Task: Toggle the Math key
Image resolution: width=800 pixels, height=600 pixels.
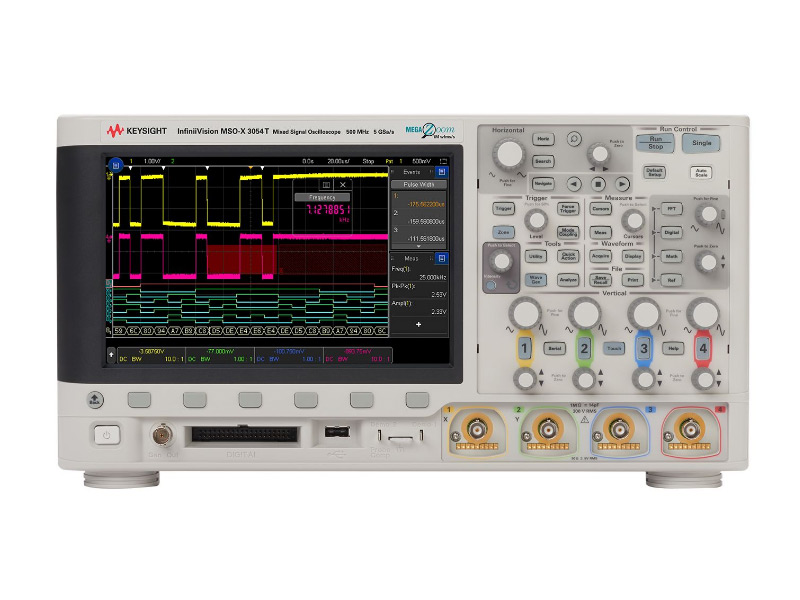Action: coord(671,256)
